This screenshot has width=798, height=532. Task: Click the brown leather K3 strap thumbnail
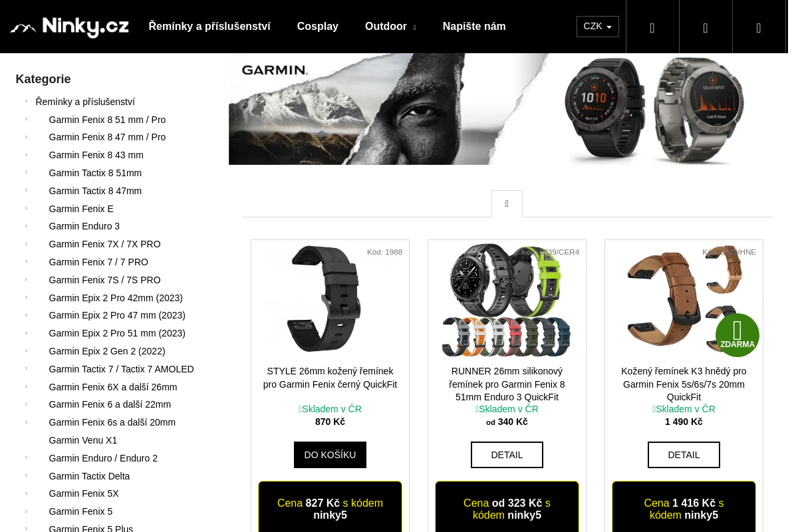684,299
